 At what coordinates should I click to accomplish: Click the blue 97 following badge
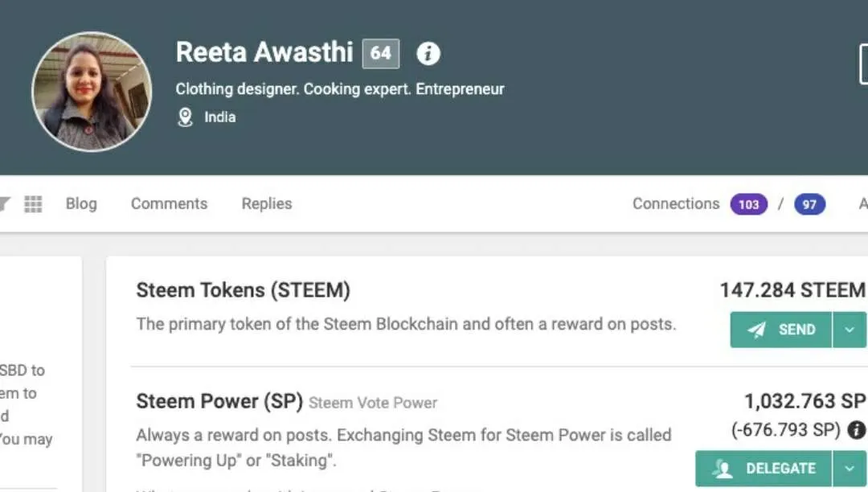click(809, 204)
